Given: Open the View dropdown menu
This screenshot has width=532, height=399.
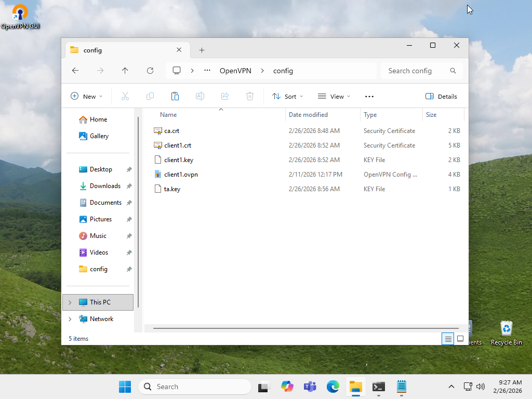Looking at the screenshot, I should (x=334, y=96).
